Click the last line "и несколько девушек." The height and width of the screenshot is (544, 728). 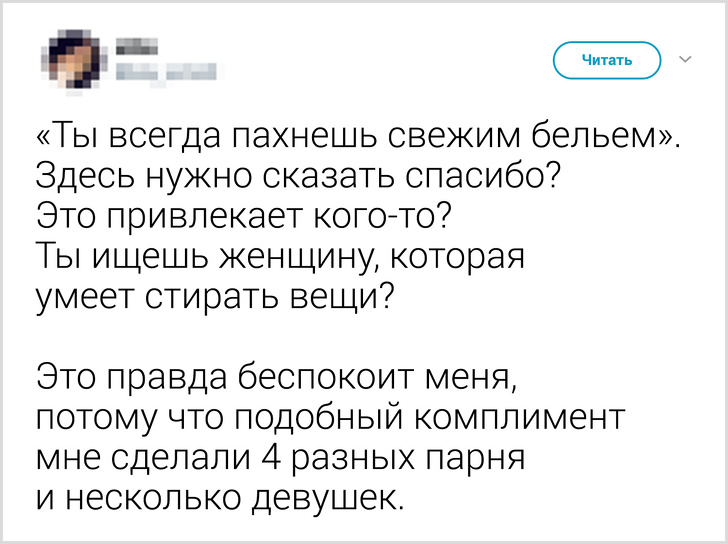point(220,498)
